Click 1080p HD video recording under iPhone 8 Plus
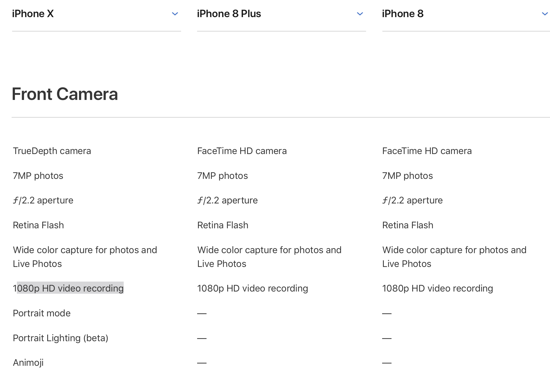 [253, 288]
